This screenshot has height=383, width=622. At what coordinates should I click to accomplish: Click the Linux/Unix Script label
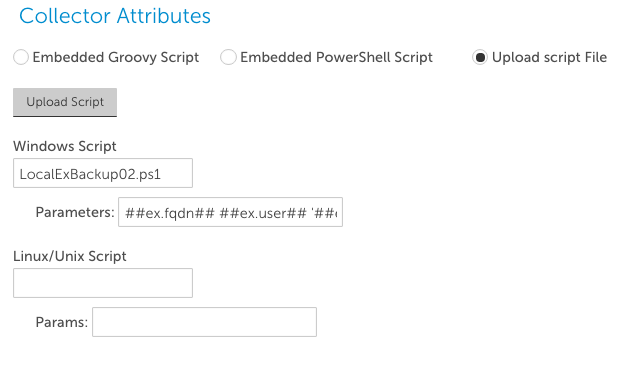(x=70, y=256)
